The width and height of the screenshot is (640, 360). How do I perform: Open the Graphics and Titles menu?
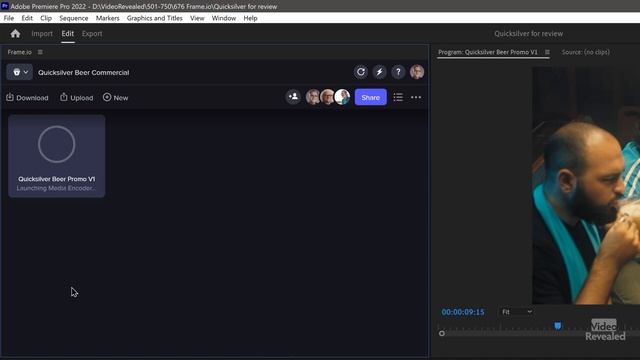(x=154, y=18)
